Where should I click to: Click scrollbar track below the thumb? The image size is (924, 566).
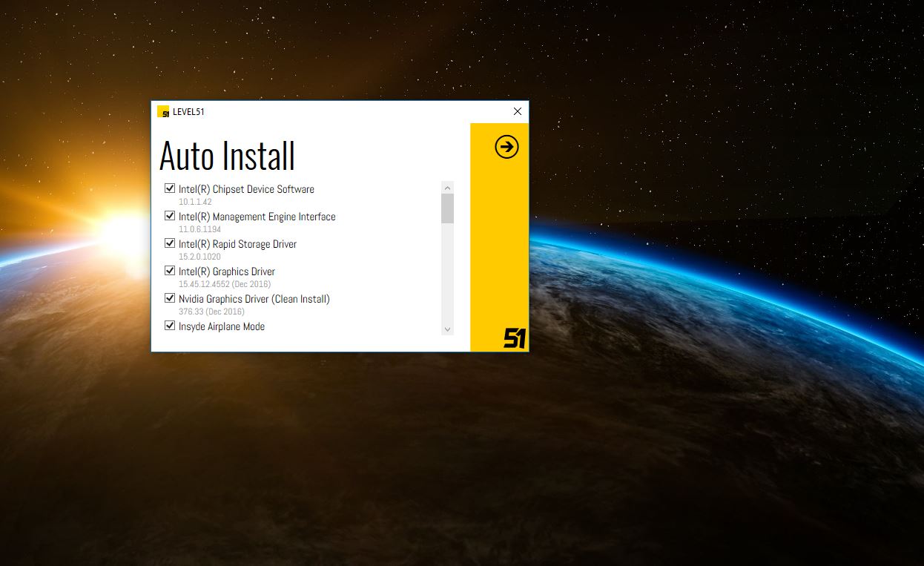click(447, 274)
